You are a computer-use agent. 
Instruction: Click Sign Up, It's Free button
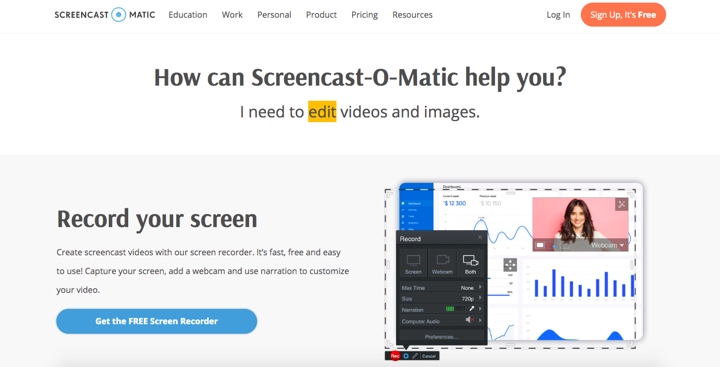pyautogui.click(x=623, y=15)
